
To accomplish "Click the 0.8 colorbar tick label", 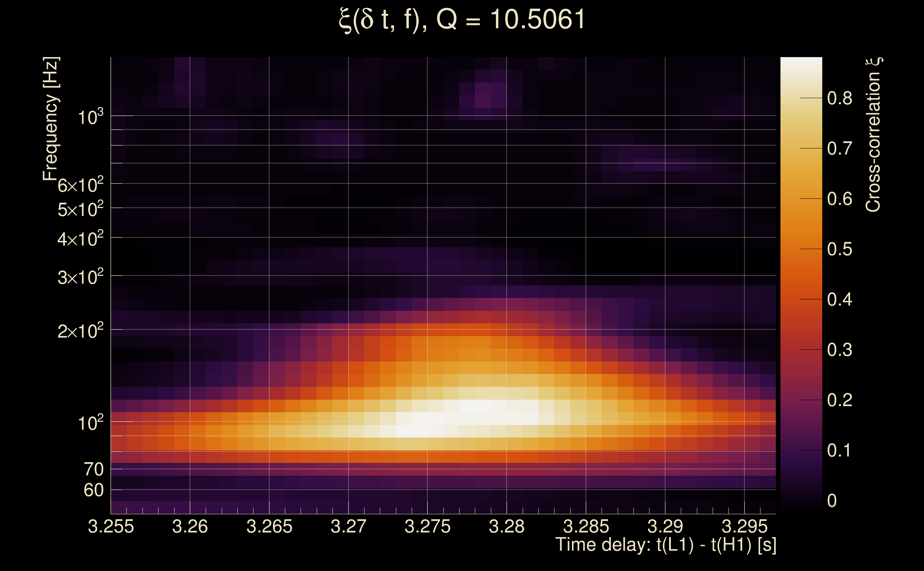I will [x=839, y=98].
